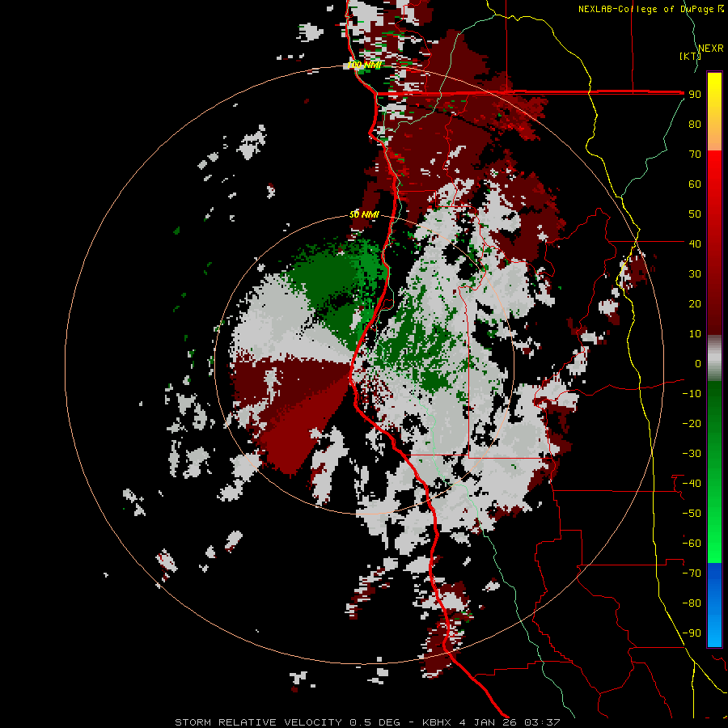Click the -80 value on velocity scale
Image resolution: width=728 pixels, height=728 pixels.
[692, 603]
